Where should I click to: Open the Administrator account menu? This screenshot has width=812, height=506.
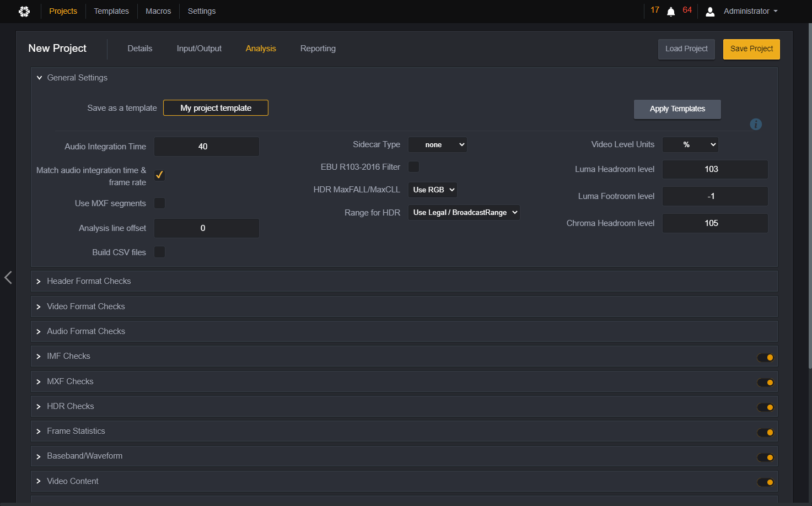pyautogui.click(x=750, y=11)
